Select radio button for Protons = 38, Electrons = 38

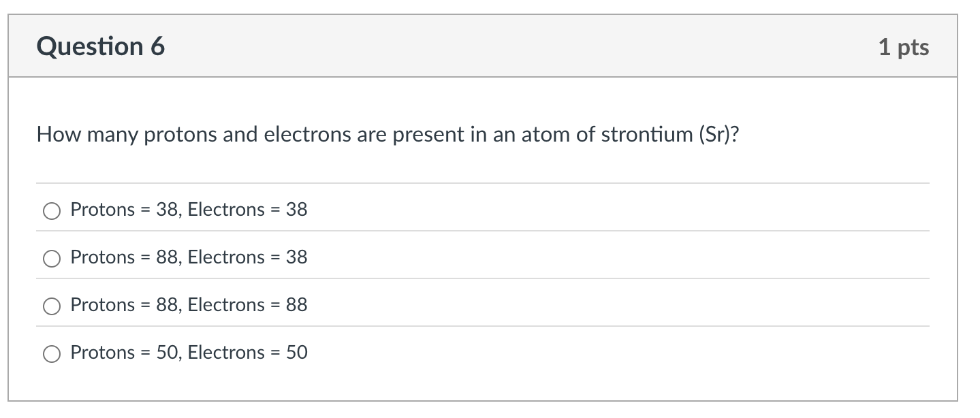pyautogui.click(x=51, y=210)
